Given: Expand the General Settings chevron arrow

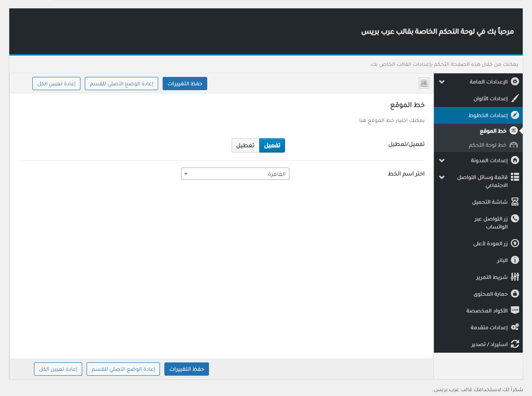Looking at the screenshot, I should click(442, 82).
